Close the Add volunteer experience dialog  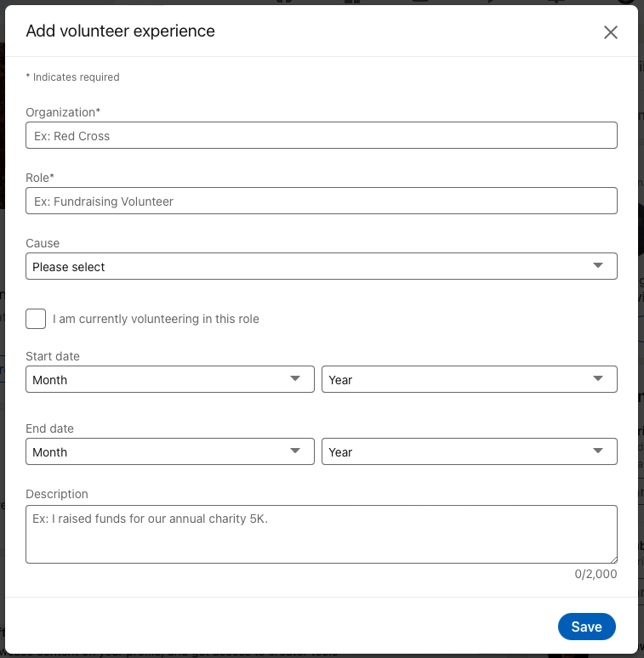611,32
